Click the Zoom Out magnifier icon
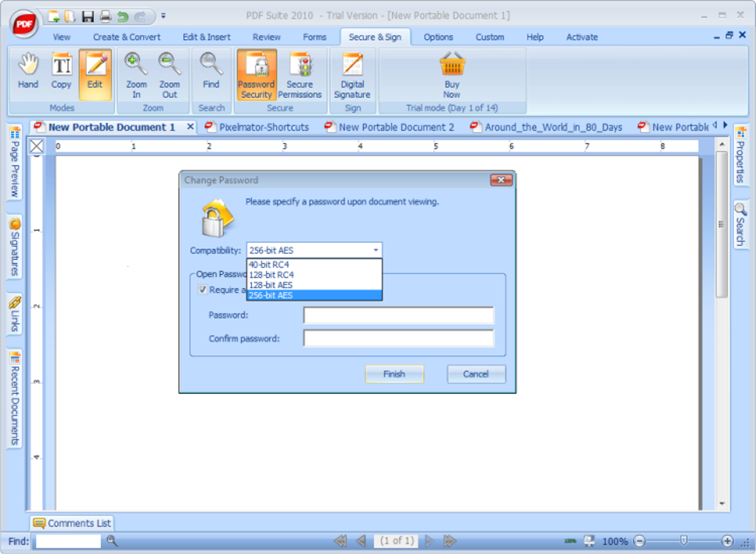This screenshot has height=554, width=756. click(170, 64)
